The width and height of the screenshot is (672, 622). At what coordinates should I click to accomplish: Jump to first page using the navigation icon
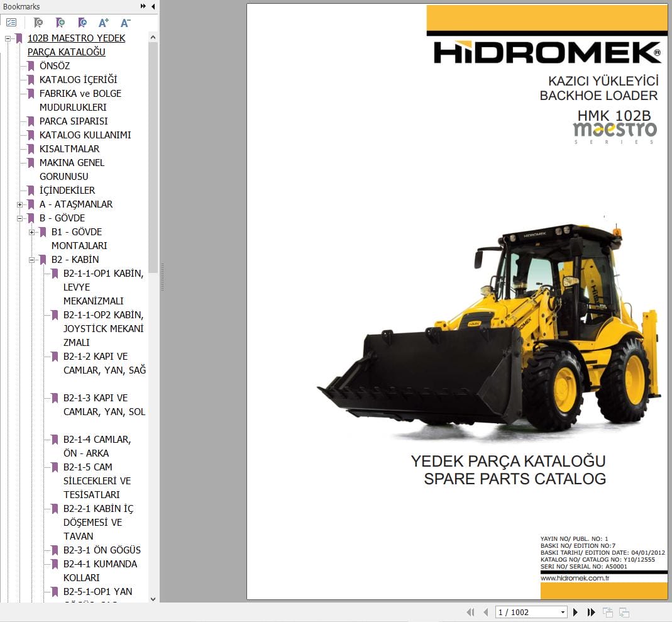[470, 611]
